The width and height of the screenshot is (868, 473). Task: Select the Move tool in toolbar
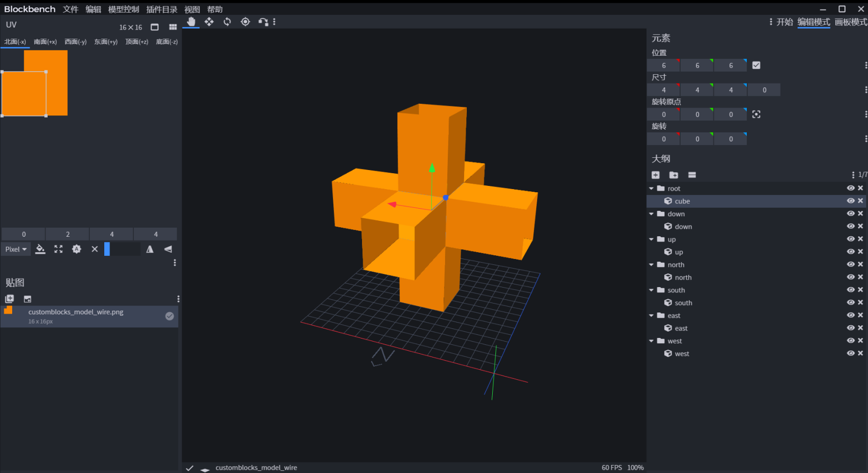click(209, 22)
